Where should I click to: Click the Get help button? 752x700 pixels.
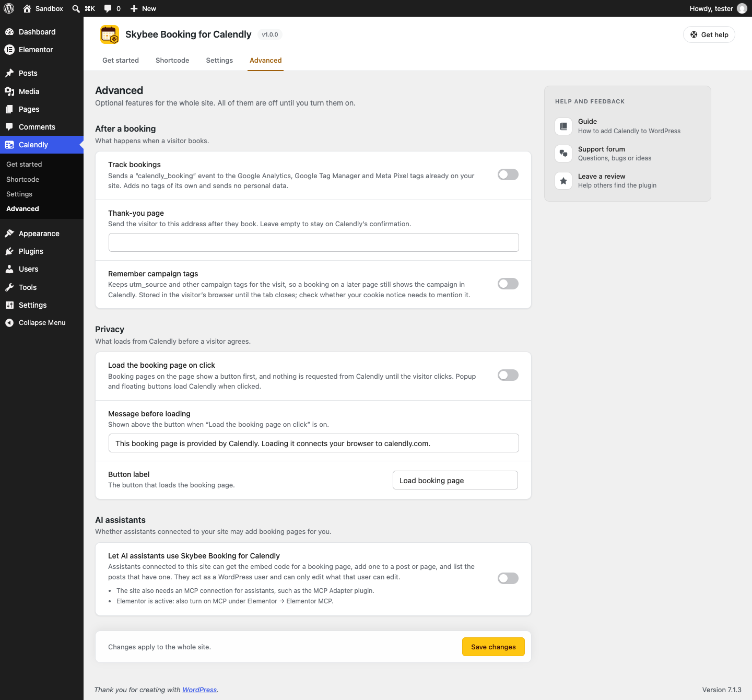(x=709, y=34)
